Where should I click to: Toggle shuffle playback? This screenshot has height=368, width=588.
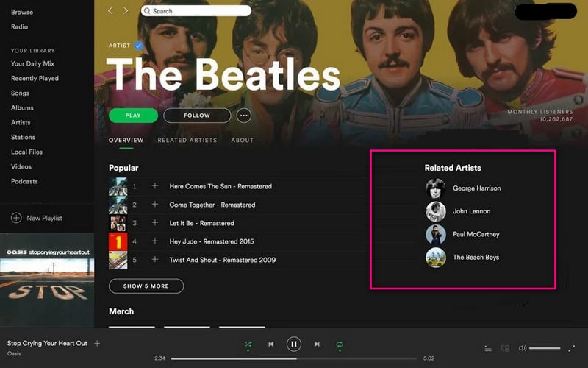tap(248, 344)
